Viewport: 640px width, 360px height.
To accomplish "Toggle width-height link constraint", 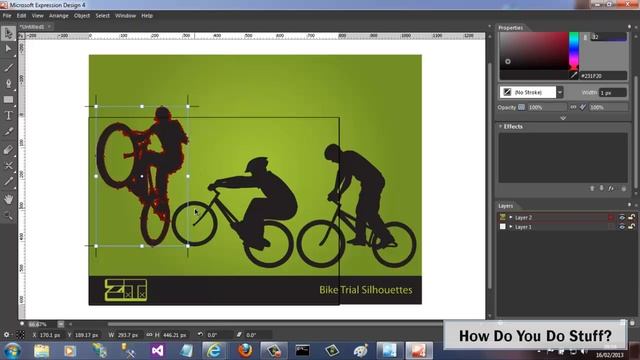I will pos(149,335).
